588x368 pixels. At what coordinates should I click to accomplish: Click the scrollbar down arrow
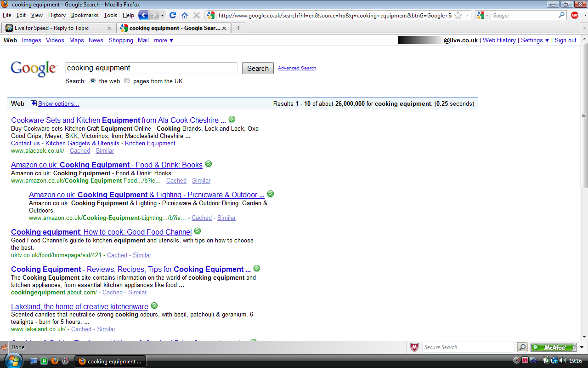coord(584,337)
